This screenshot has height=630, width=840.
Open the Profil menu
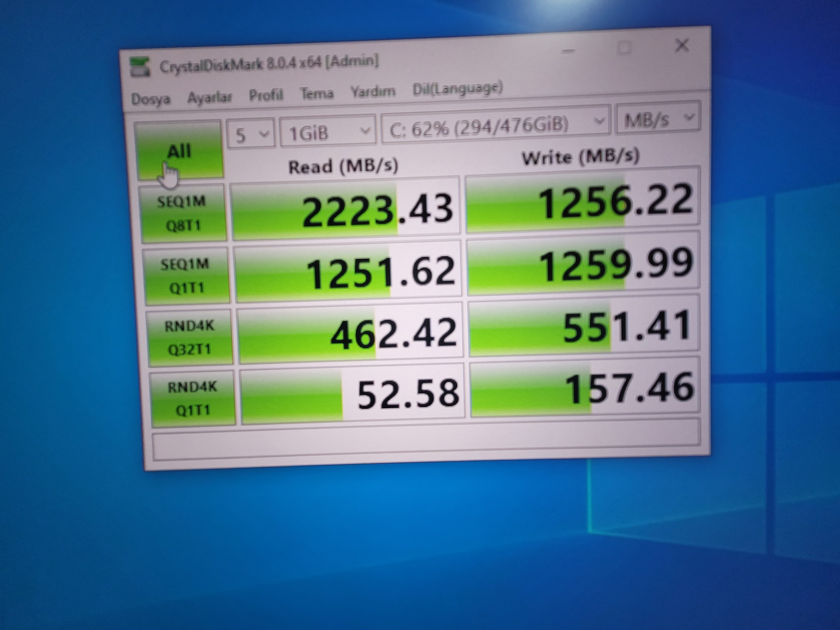tap(266, 94)
